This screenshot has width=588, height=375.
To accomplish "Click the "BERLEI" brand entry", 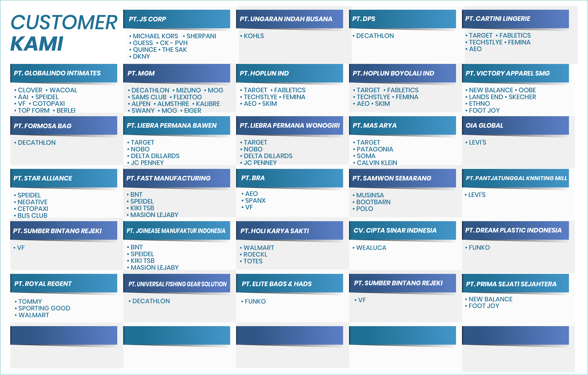I will point(66,110).
